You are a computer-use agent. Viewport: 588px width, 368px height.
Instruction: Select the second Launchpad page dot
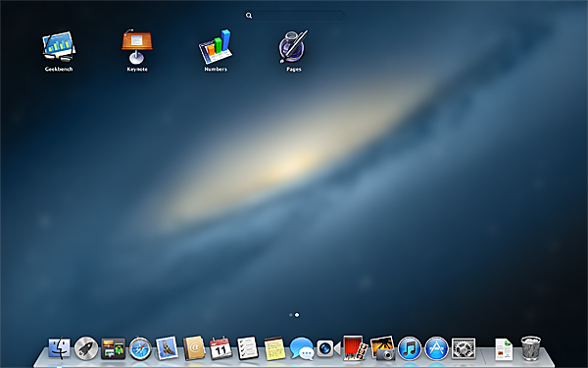297,315
